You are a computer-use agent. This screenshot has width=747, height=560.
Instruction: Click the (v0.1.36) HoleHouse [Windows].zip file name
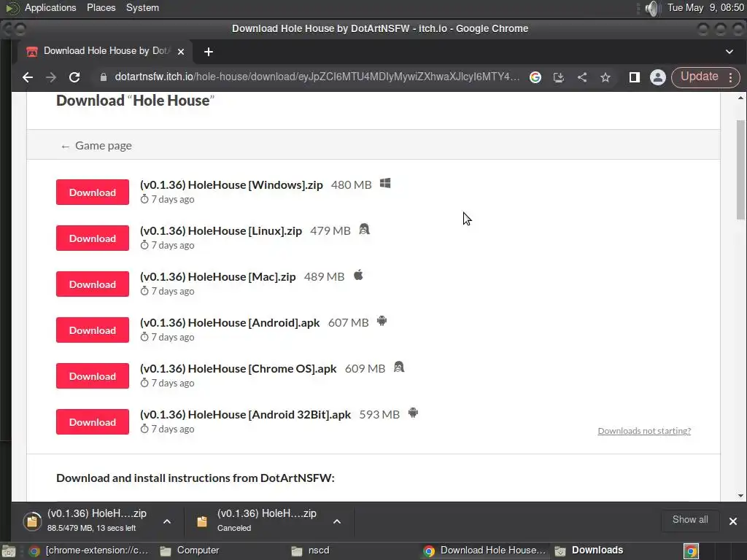click(231, 184)
